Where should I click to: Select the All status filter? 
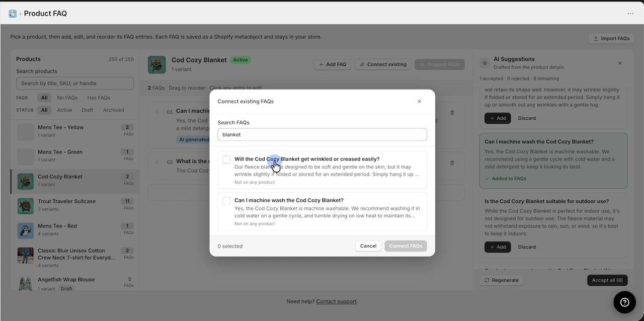point(44,110)
